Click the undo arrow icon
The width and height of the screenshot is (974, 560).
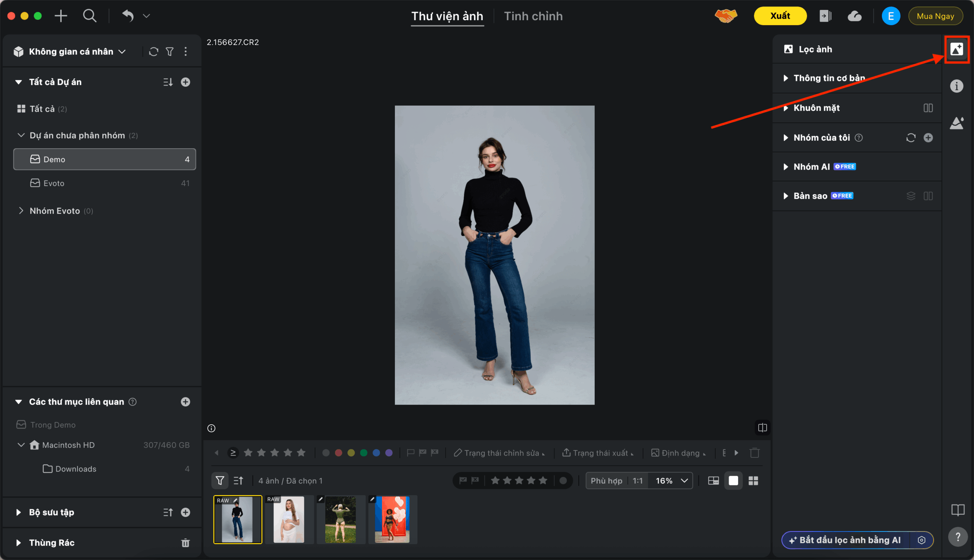click(x=128, y=16)
